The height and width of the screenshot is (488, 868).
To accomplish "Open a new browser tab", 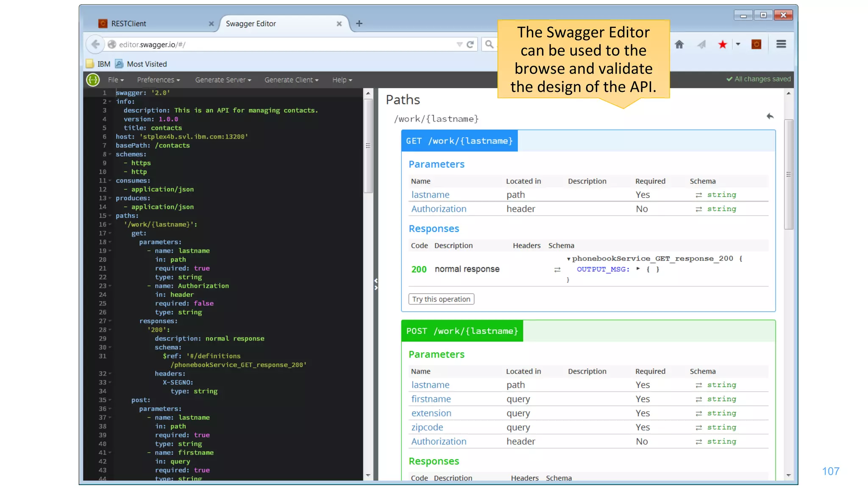I will pyautogui.click(x=359, y=23).
